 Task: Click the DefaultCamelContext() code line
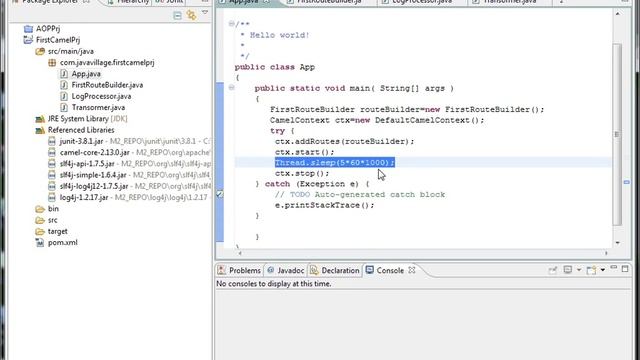377,120
